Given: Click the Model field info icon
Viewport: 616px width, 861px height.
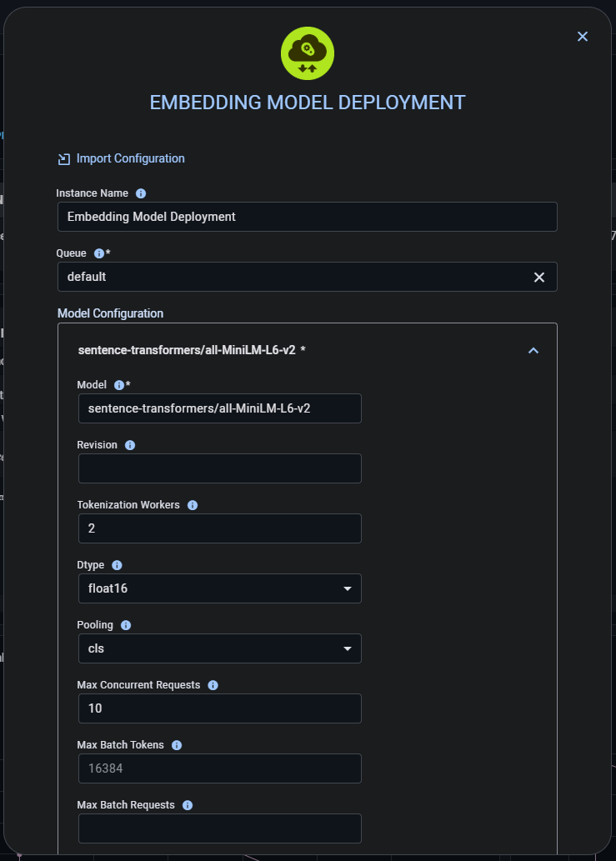Looking at the screenshot, I should [x=121, y=384].
